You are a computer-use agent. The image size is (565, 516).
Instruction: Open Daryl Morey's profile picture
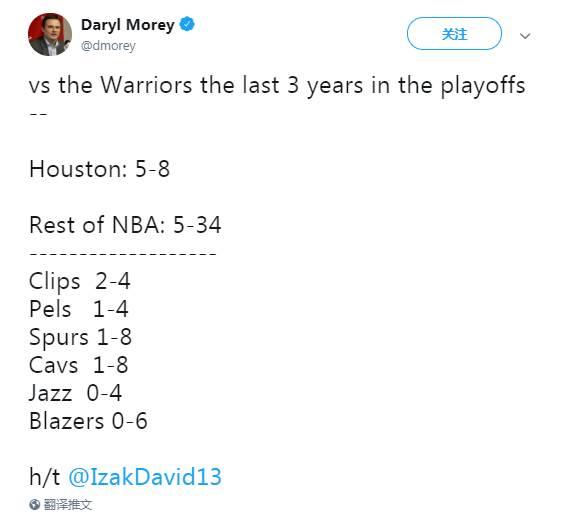click(50, 35)
